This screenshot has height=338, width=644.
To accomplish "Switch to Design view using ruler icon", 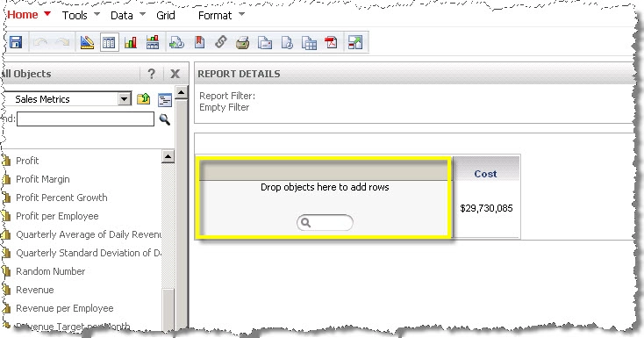I will point(87,42).
